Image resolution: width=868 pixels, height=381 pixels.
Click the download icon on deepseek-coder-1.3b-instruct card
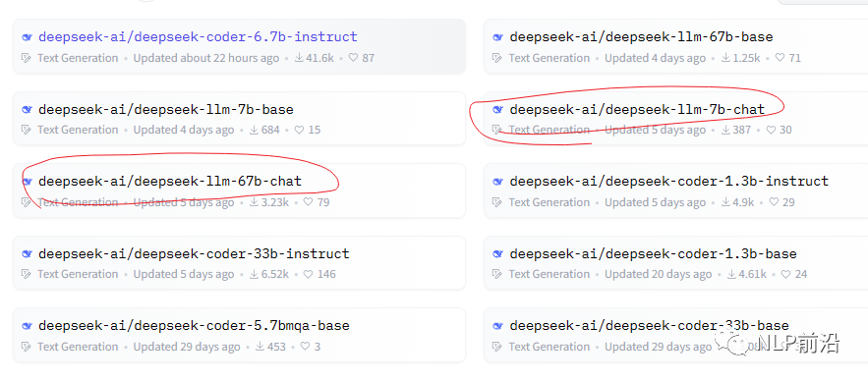[725, 202]
